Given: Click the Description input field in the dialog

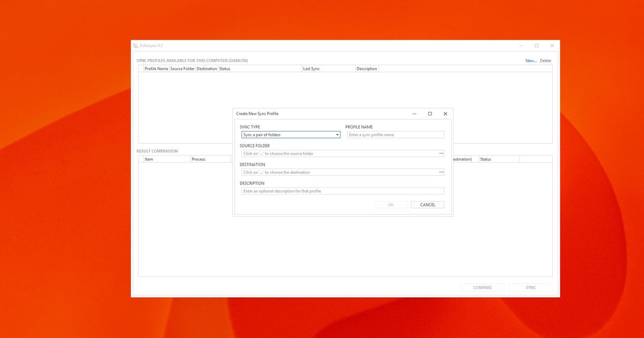Looking at the screenshot, I should click(x=342, y=190).
